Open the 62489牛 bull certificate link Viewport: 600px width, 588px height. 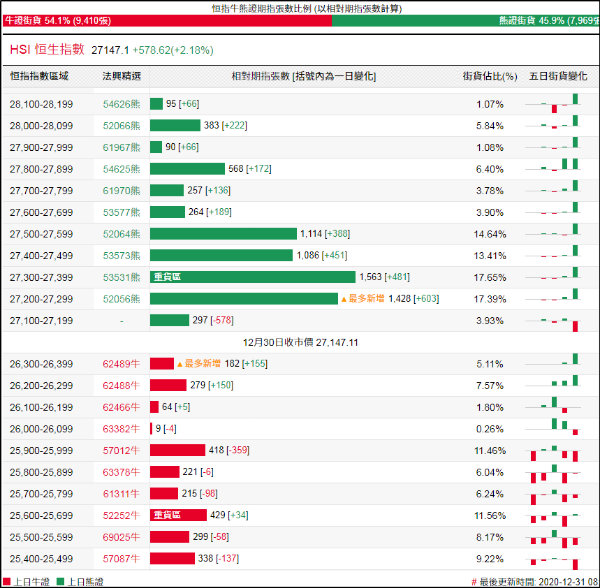click(x=121, y=364)
